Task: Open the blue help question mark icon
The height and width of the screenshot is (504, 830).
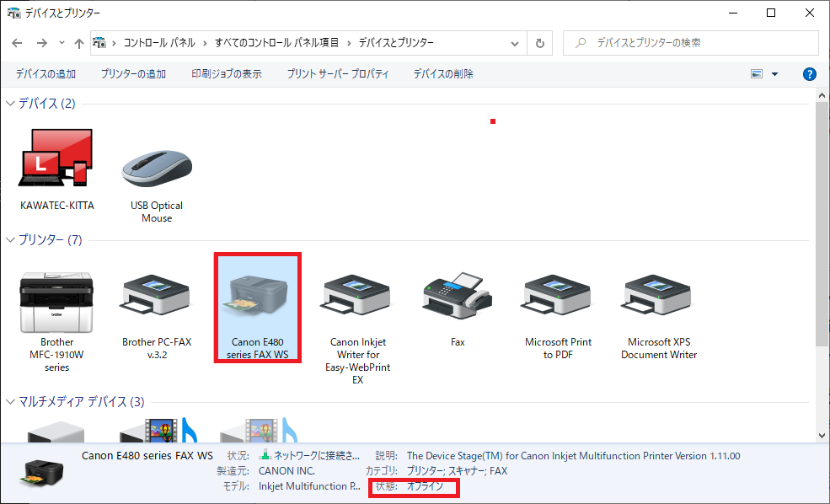Action: (x=810, y=74)
